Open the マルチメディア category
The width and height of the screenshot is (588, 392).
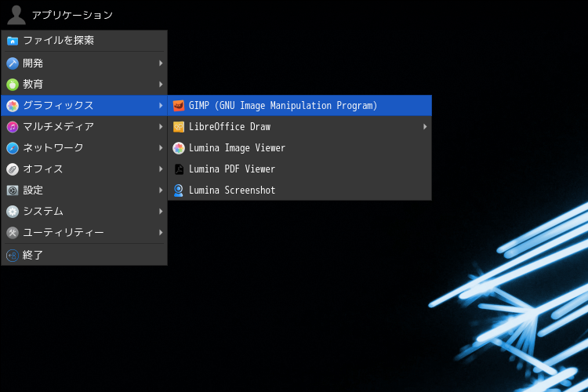click(x=85, y=127)
